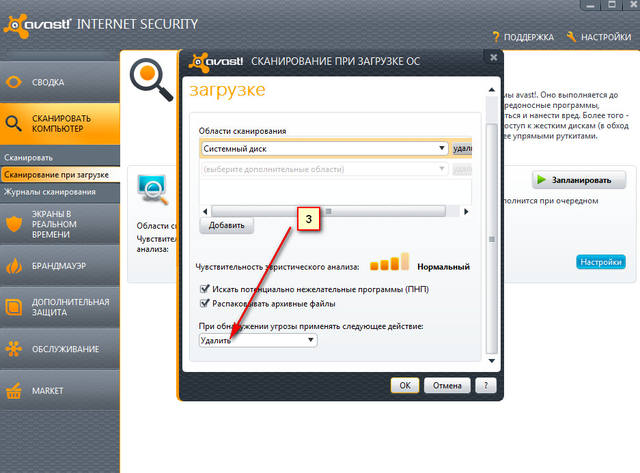Open the Market section
This screenshot has width=640, height=473.
pos(60,391)
